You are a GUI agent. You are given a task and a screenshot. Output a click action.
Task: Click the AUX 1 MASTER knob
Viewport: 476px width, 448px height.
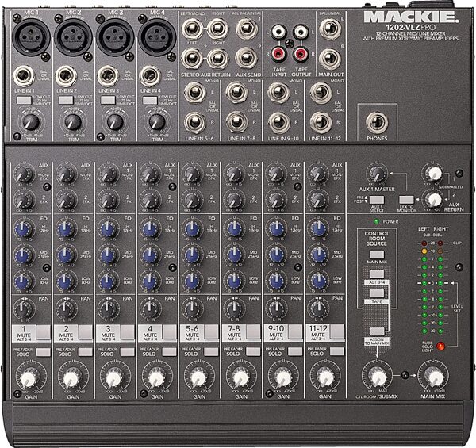[377, 174]
